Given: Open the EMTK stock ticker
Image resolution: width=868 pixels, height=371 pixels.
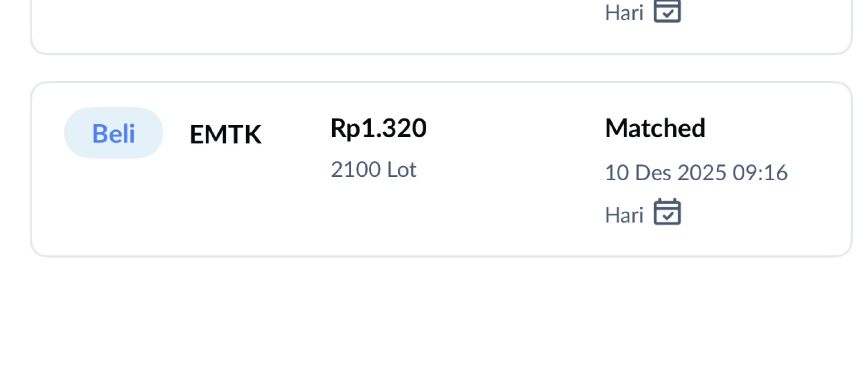Looking at the screenshot, I should click(225, 134).
